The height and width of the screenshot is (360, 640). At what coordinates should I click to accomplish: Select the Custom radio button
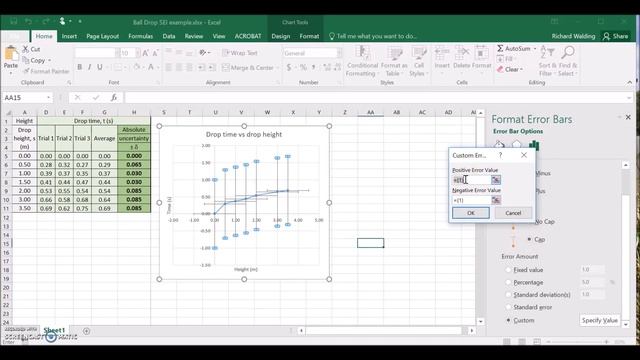pyautogui.click(x=508, y=320)
